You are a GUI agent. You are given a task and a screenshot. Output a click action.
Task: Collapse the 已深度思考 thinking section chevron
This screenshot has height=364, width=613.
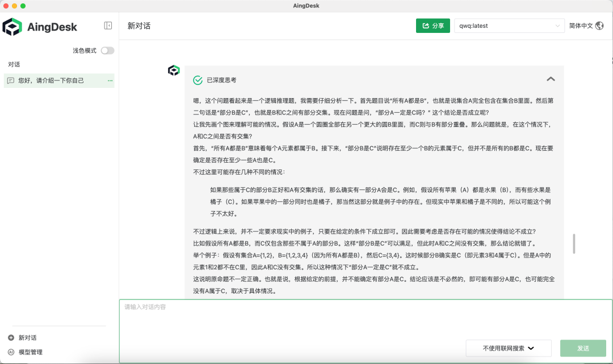(x=551, y=79)
